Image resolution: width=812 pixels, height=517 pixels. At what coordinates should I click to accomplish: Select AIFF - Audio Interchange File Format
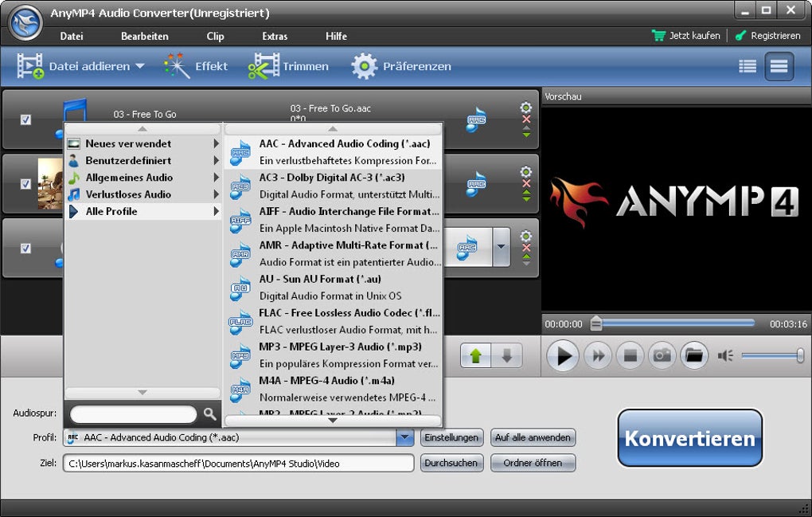334,220
